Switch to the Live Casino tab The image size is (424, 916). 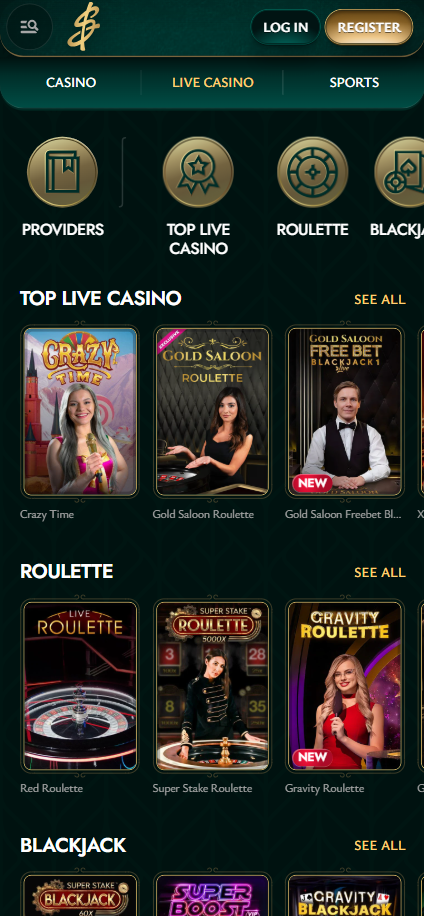pos(213,82)
